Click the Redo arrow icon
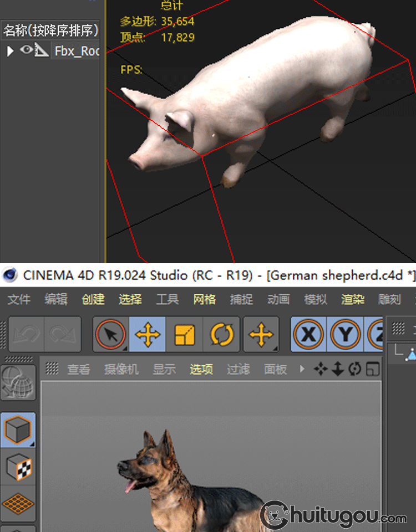Image resolution: width=416 pixels, height=532 pixels. 63,334
